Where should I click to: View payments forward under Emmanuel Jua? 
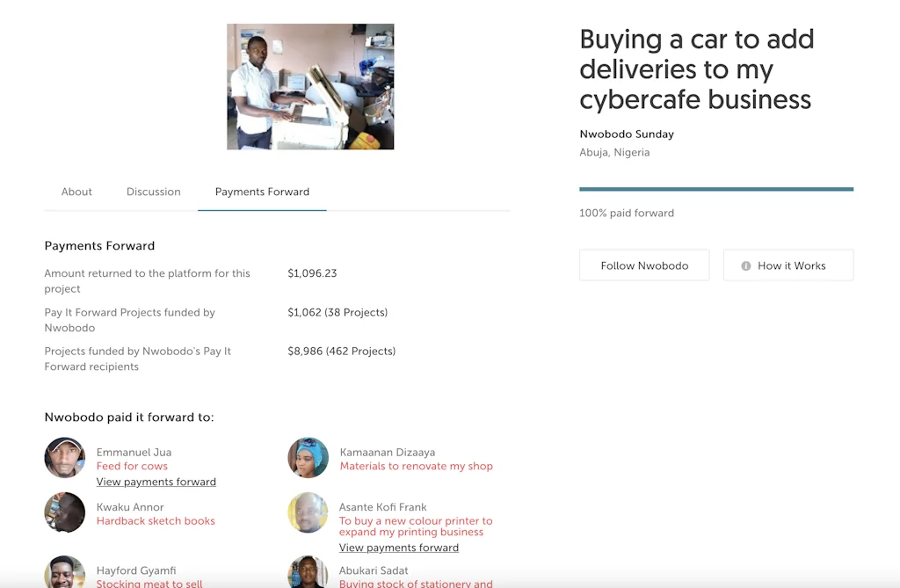tap(156, 482)
